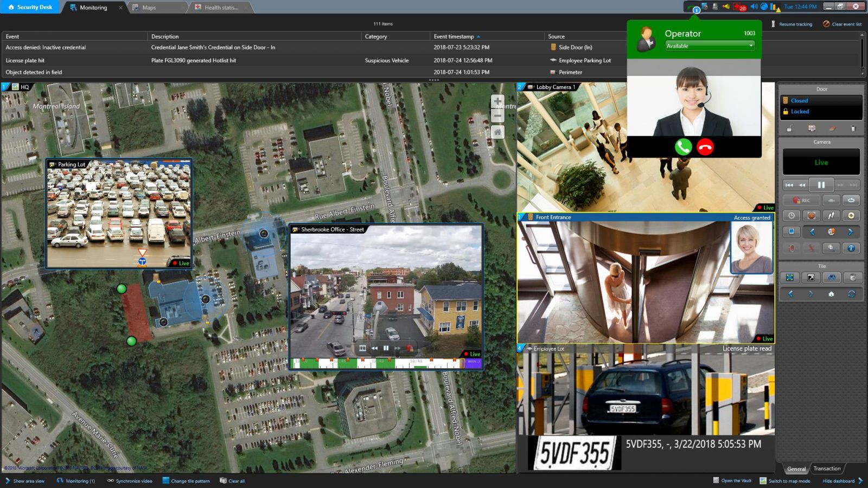Expand Show area view panel
Screen dimensions: 868x488
click(x=25, y=481)
